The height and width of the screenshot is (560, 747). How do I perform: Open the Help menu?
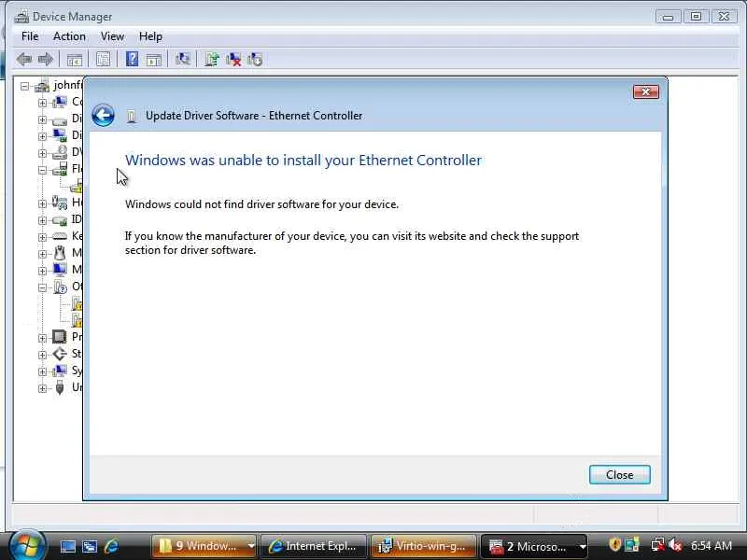(150, 36)
